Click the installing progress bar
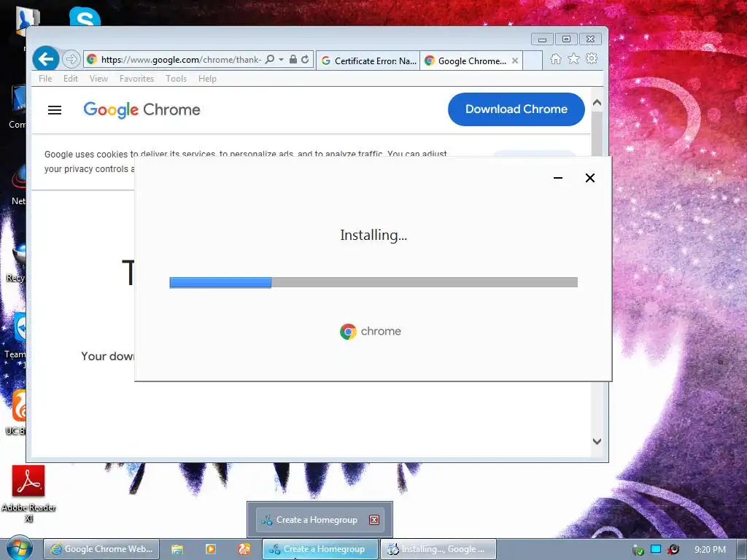This screenshot has height=560, width=747. pos(373,282)
